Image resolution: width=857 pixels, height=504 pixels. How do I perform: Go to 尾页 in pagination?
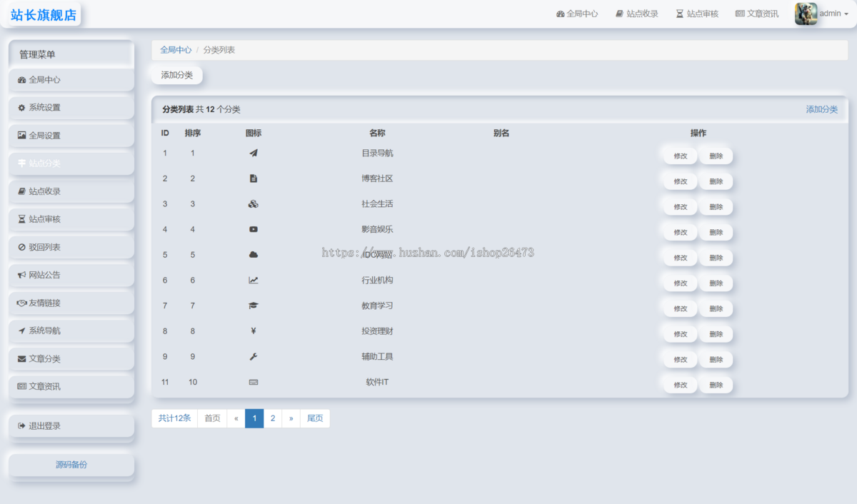click(x=315, y=418)
